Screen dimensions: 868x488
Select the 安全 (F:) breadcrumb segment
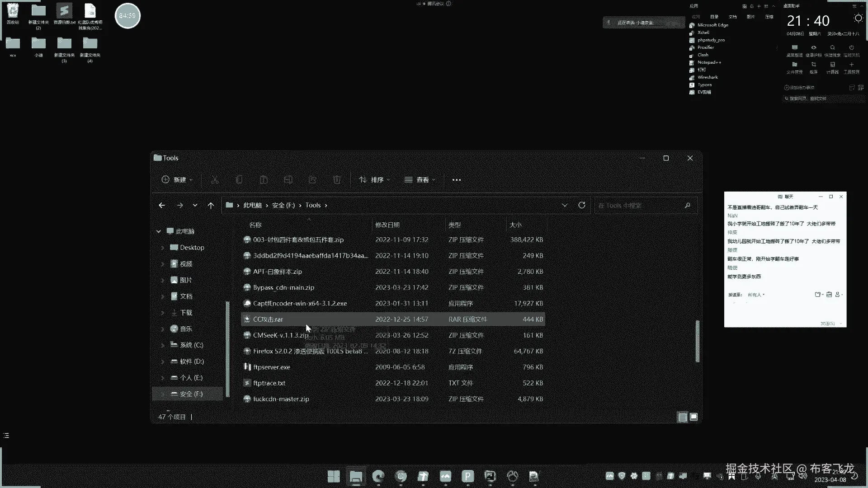click(x=283, y=205)
